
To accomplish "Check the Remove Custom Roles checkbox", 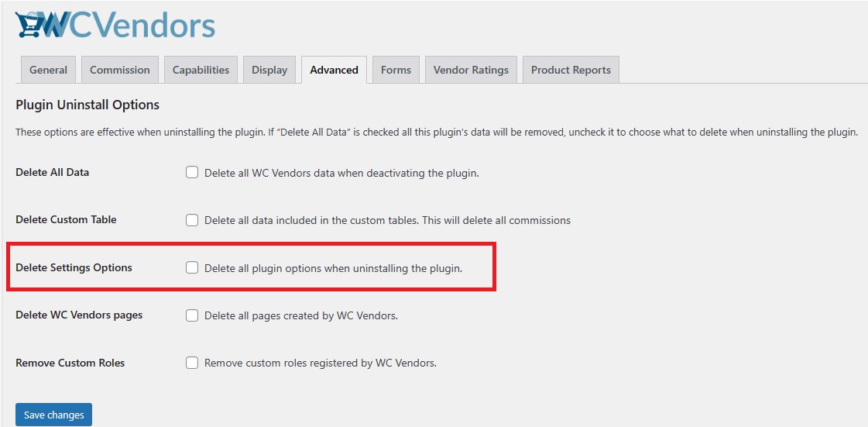I will [x=192, y=363].
